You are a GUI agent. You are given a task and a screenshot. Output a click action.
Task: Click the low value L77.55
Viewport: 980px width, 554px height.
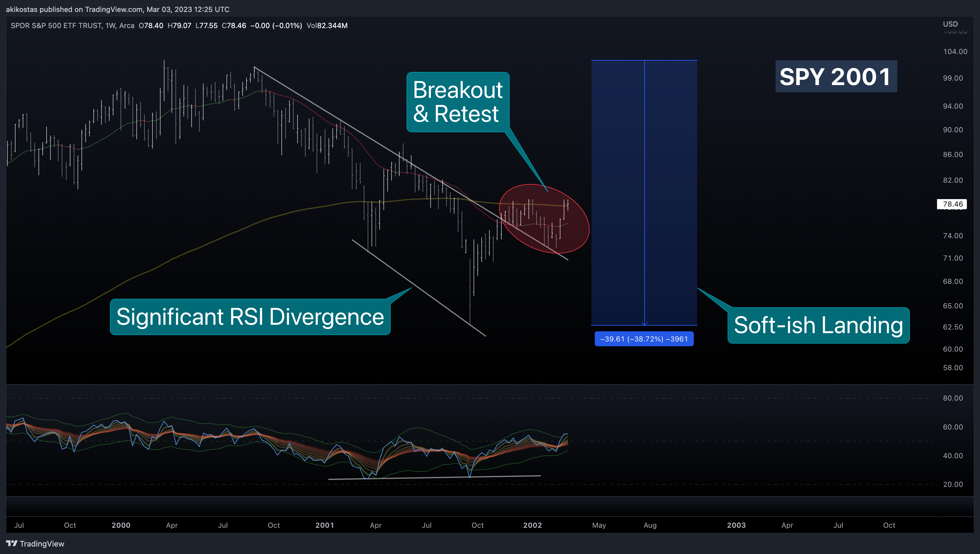coord(207,25)
